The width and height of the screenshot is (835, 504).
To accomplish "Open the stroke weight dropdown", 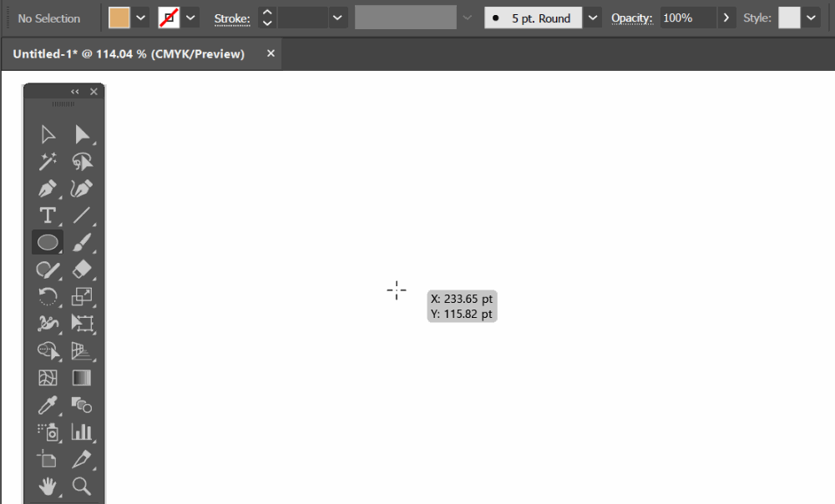I will point(337,18).
